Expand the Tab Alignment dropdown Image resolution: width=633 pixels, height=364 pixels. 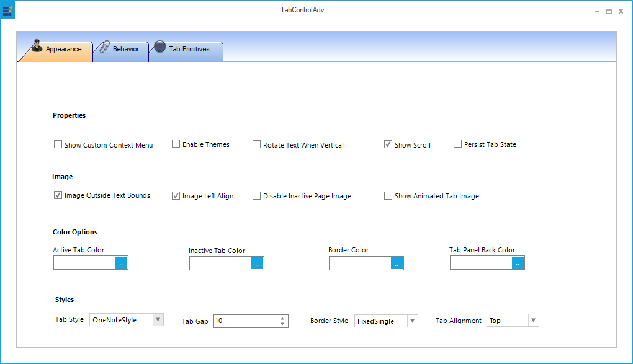(532, 321)
